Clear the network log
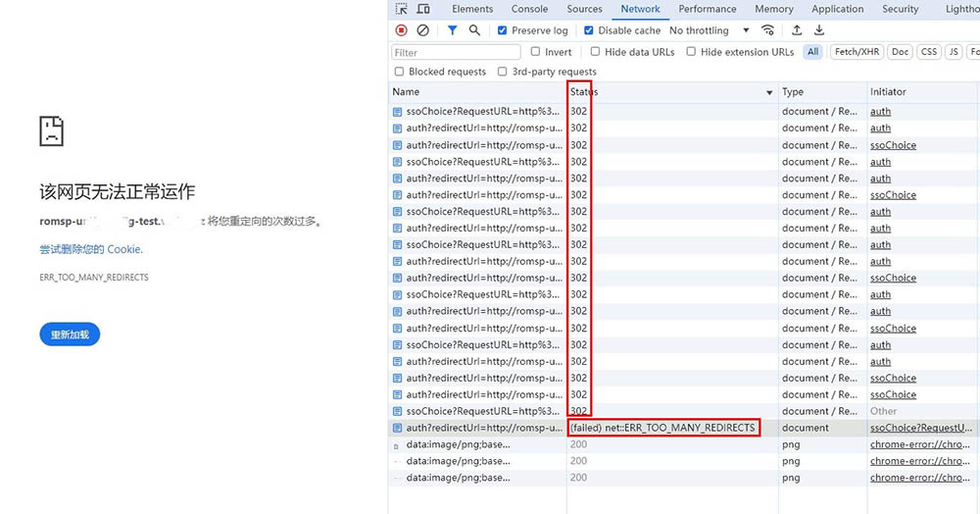Viewport: 980px width, 514px height. (x=422, y=30)
